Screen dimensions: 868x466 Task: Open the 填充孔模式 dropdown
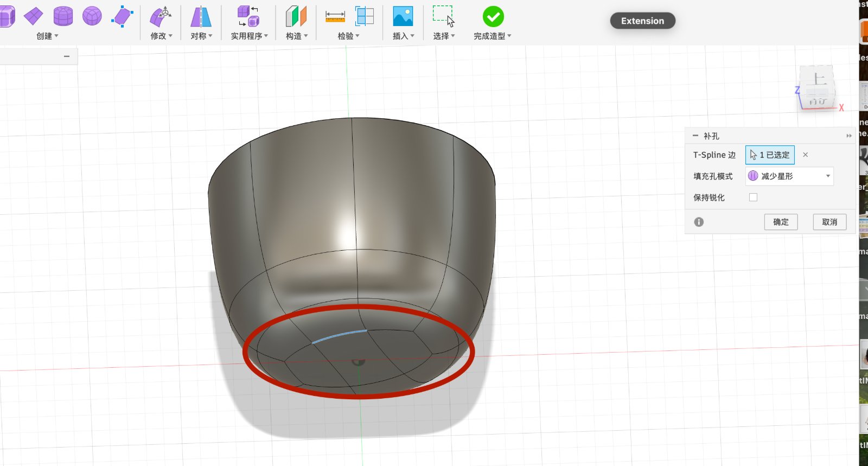[789, 176]
